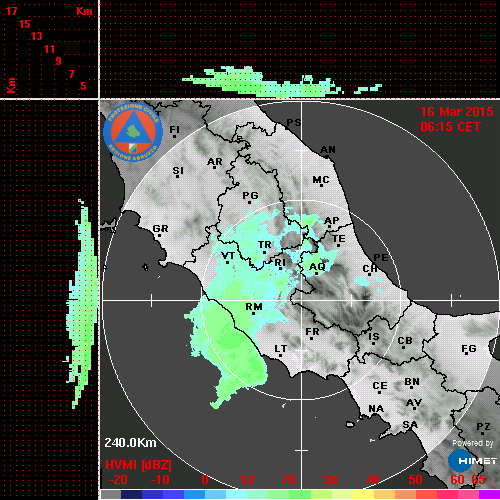Click the CB province label

[405, 341]
